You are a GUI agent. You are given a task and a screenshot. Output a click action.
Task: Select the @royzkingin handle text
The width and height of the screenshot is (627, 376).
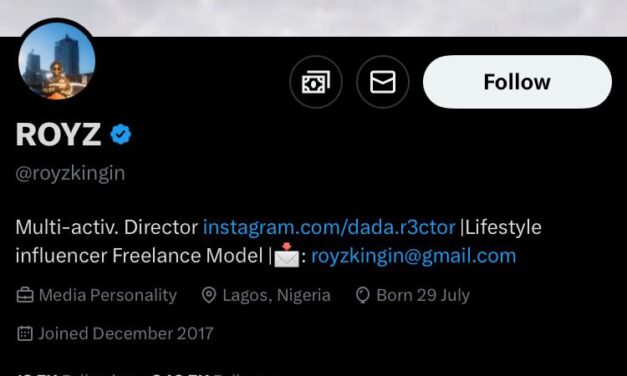coord(70,174)
